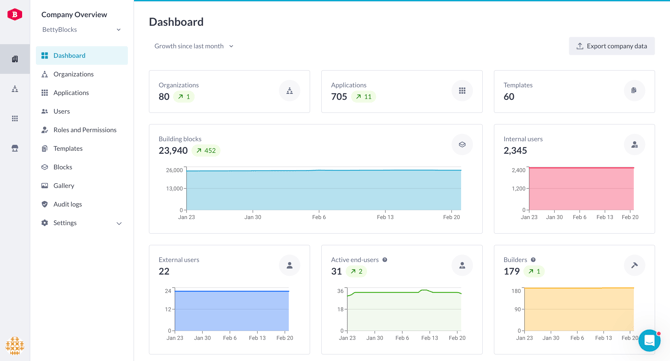The width and height of the screenshot is (670, 361).
Task: Open the BettyBlocks company dropdown
Action: pos(81,29)
